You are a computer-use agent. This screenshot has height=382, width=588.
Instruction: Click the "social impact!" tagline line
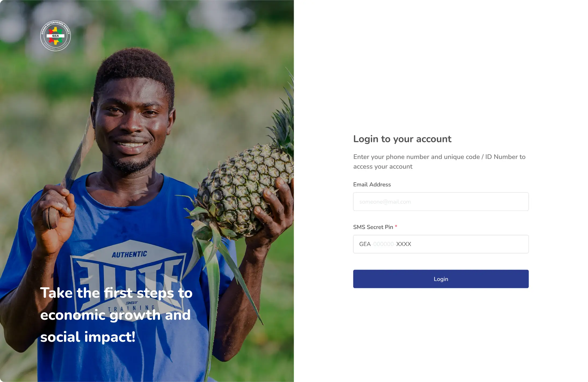88,337
